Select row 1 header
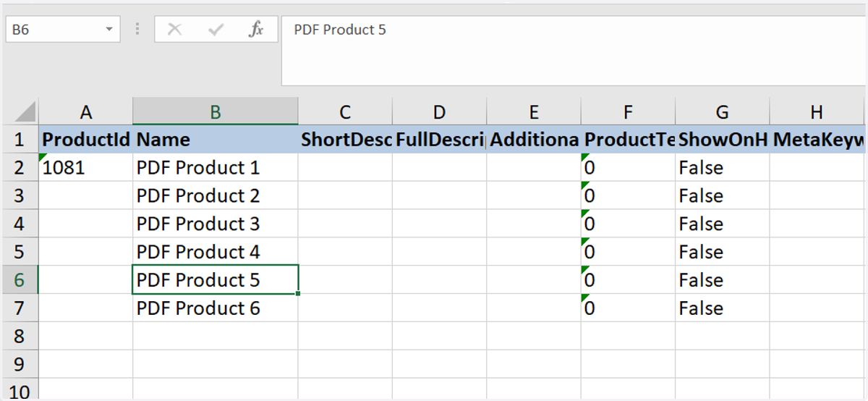The image size is (868, 401). [x=20, y=139]
